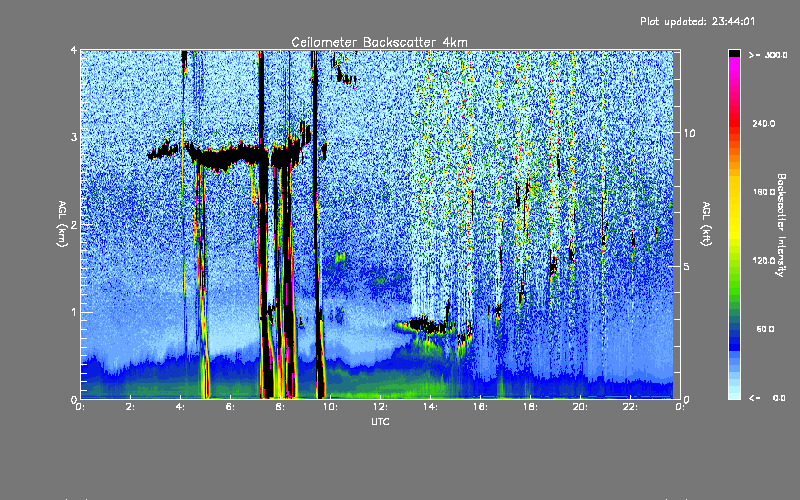The width and height of the screenshot is (800, 500).
Task: Click the "<= 0.0" colorbar value
Action: [x=767, y=397]
